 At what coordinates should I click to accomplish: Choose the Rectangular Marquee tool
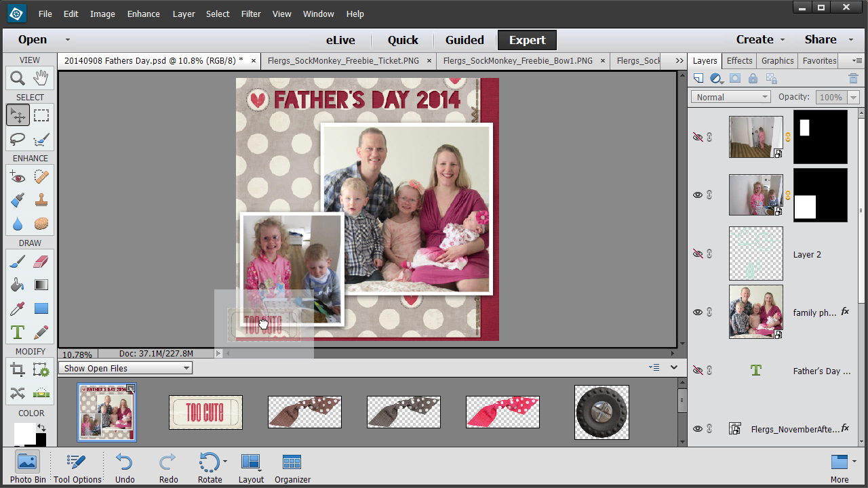[x=41, y=115]
